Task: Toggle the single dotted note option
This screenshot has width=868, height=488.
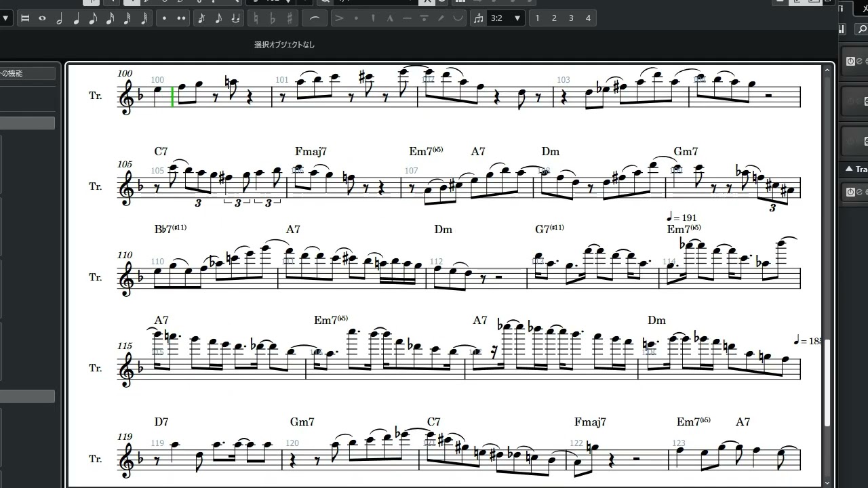Action: coord(165,18)
